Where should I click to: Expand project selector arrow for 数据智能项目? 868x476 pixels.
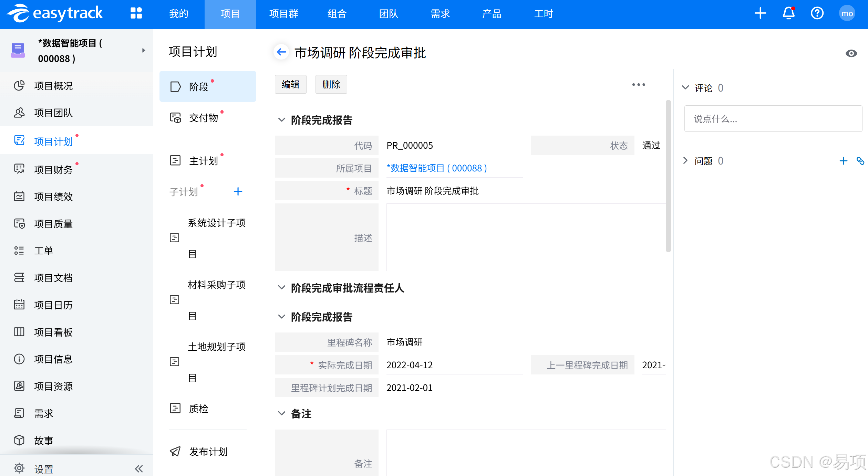144,51
